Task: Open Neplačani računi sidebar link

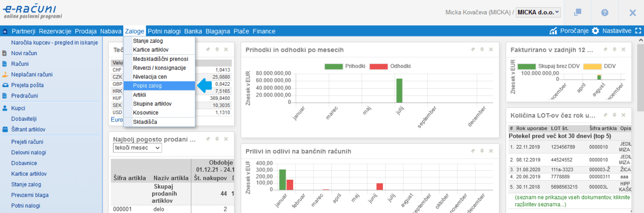Action: [32, 75]
